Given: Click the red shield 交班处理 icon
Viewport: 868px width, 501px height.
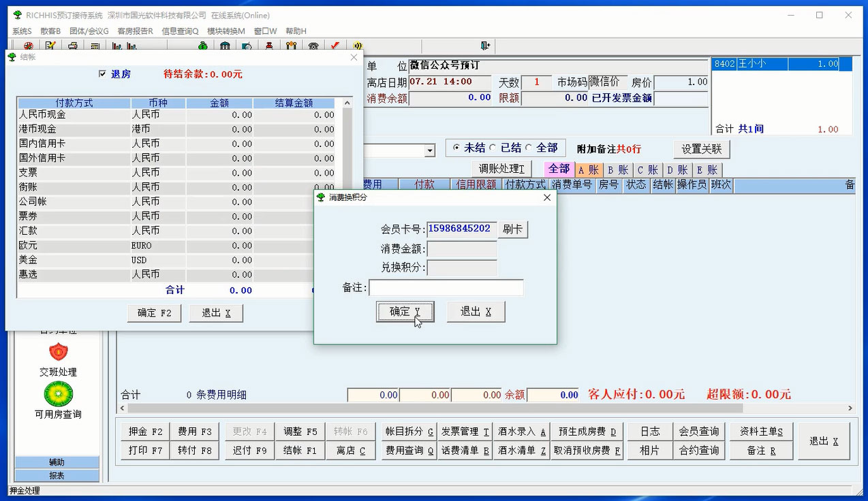Looking at the screenshot, I should coord(59,352).
